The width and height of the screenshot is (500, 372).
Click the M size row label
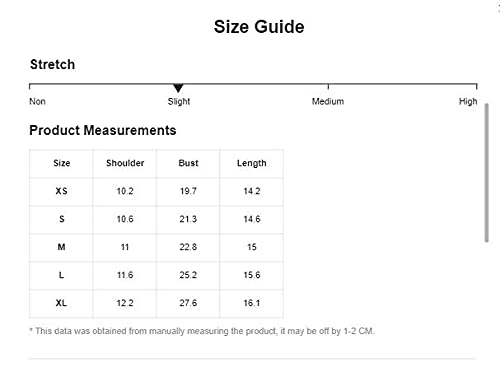(x=61, y=247)
